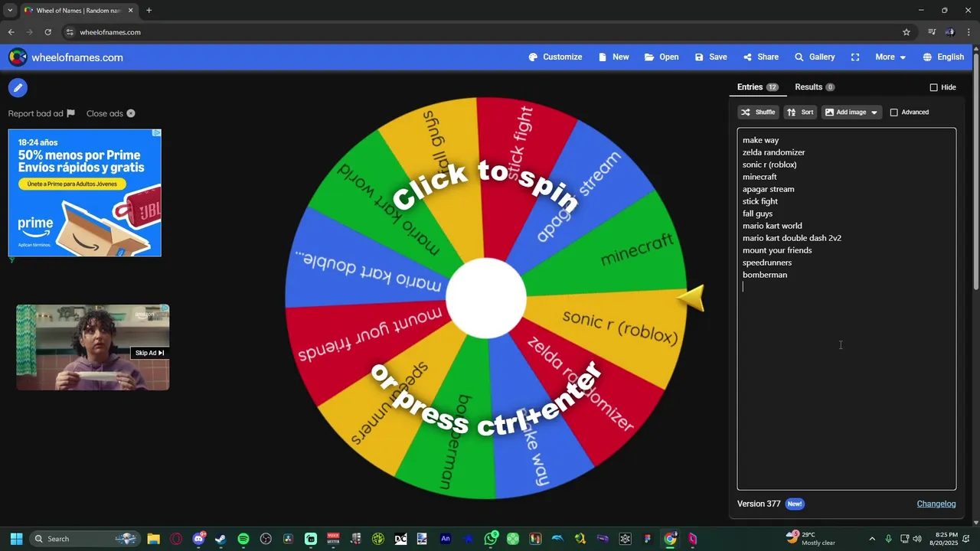Screen dimensions: 980x551
Task: Click the Amazon Prime ad banner
Action: click(84, 193)
